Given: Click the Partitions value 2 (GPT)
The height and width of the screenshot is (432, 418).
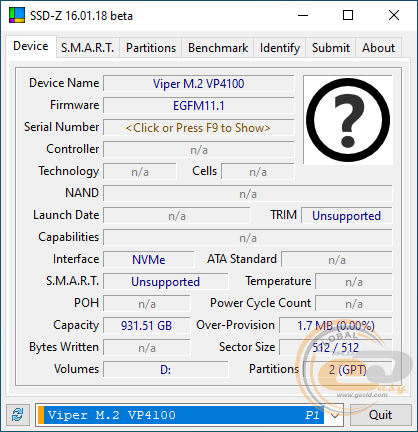Looking at the screenshot, I should (x=348, y=370).
